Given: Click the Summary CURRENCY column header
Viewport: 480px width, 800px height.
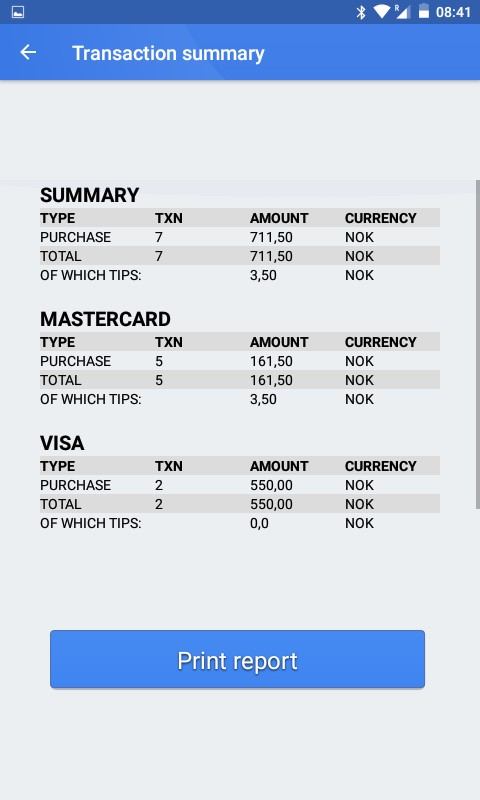Looking at the screenshot, I should coord(381,218).
